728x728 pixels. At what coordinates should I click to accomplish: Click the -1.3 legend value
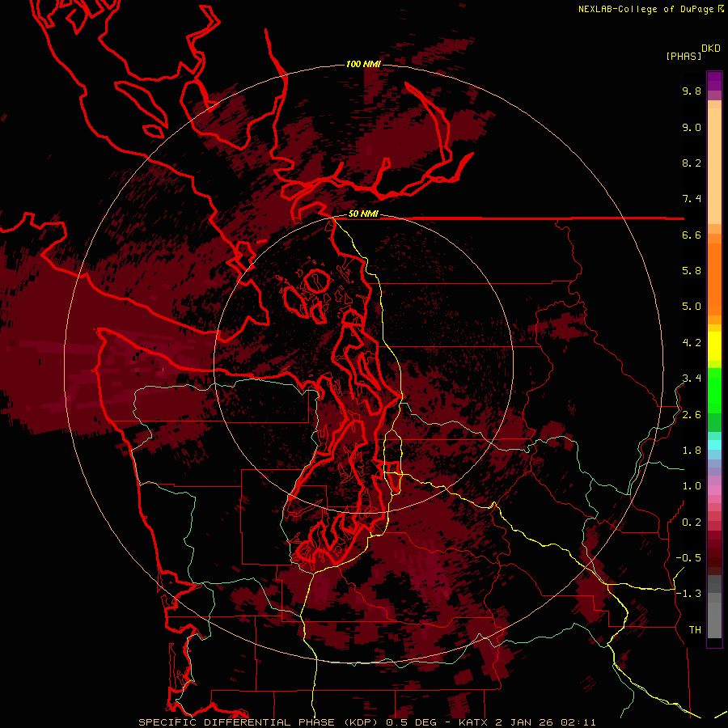click(688, 594)
